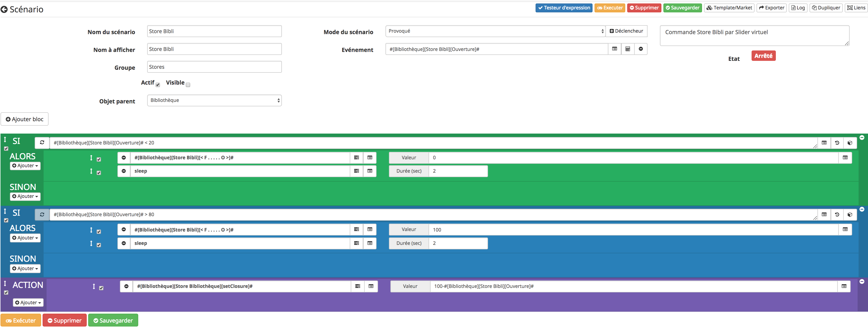868x328 pixels.
Task: Click equipment cube icon in second SI condition
Action: point(850,215)
